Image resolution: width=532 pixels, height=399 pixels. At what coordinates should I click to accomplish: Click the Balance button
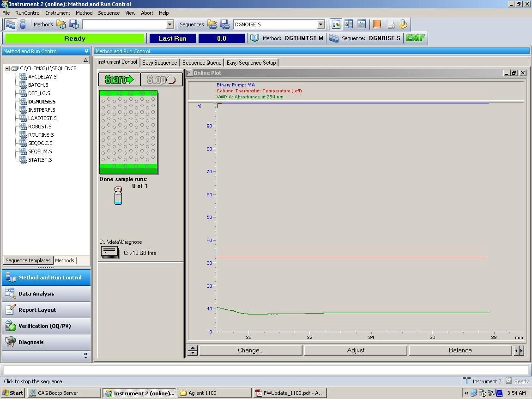[x=460, y=350]
